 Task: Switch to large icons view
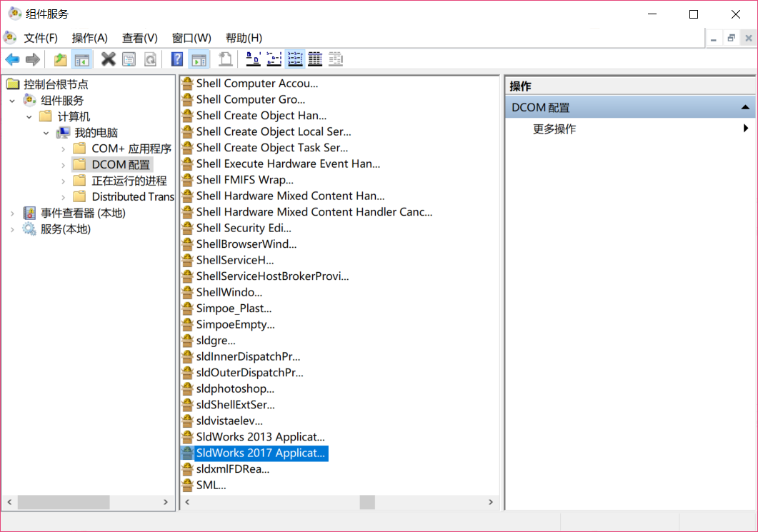click(x=254, y=59)
